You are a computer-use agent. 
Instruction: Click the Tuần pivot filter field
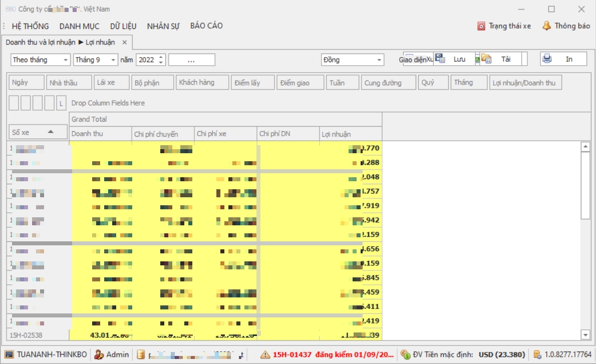(343, 83)
